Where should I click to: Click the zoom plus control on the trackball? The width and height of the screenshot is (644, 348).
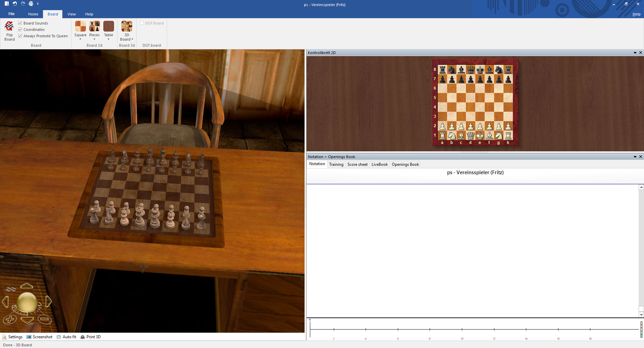point(10,319)
